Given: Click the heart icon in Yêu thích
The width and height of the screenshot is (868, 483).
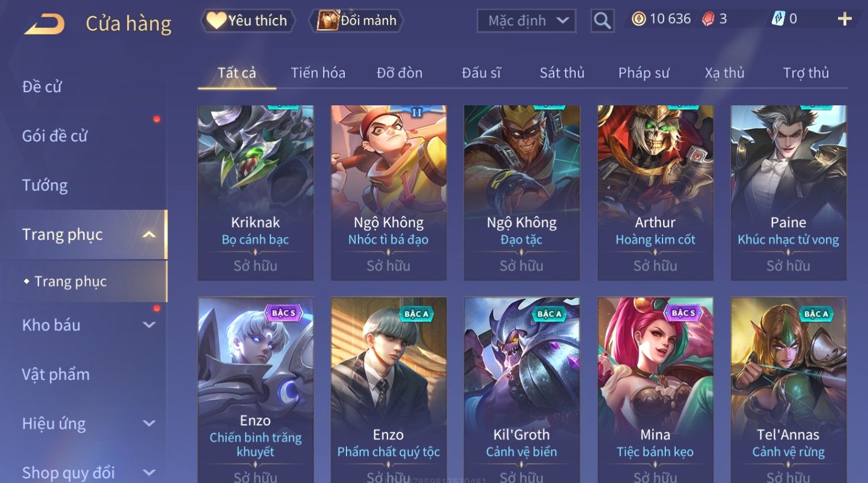Looking at the screenshot, I should (216, 21).
